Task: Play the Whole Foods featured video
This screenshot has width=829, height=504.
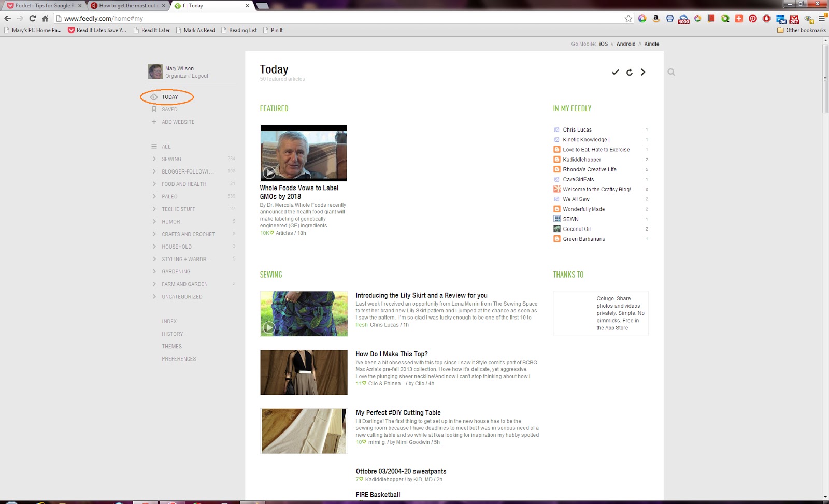Action: (x=268, y=172)
